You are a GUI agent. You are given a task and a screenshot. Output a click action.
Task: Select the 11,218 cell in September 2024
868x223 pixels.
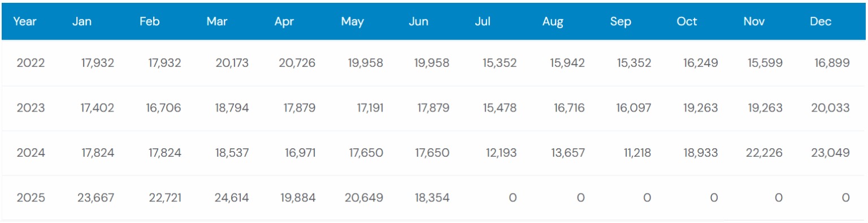pos(633,153)
